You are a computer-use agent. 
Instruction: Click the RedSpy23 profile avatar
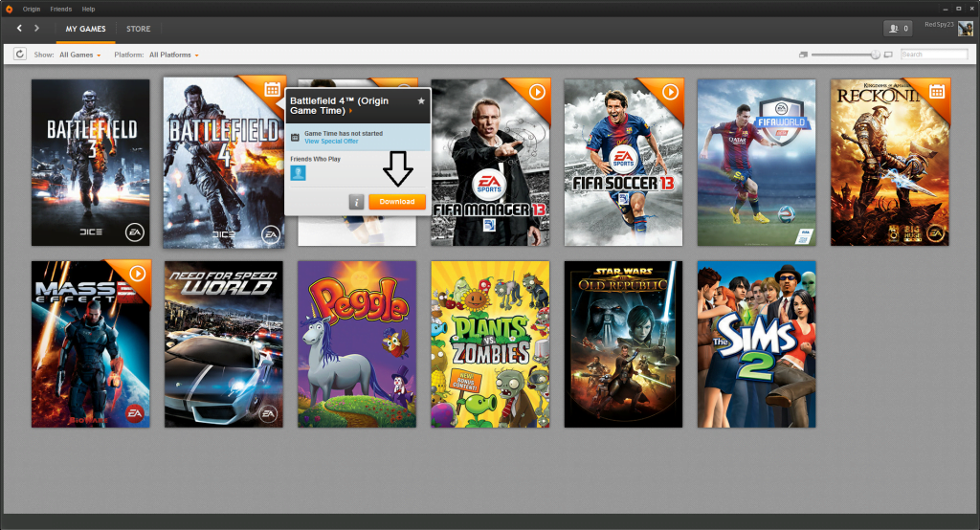(x=965, y=29)
